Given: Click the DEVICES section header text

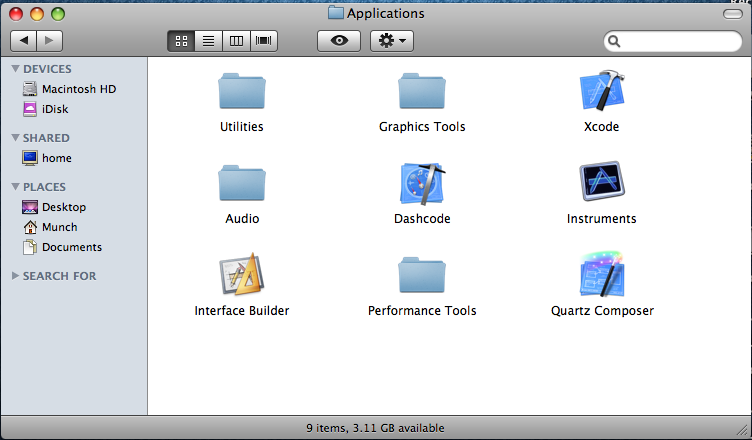Looking at the screenshot, I should 47,69.
